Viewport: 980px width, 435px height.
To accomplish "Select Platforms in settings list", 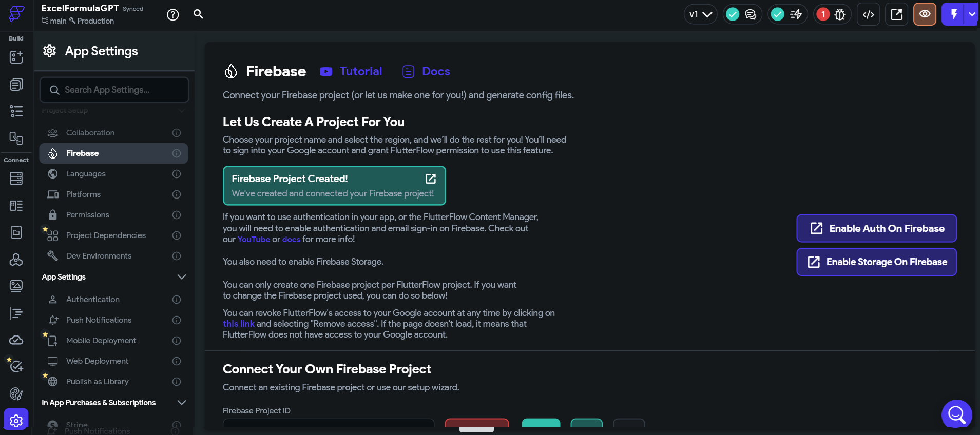I will (x=113, y=194).
